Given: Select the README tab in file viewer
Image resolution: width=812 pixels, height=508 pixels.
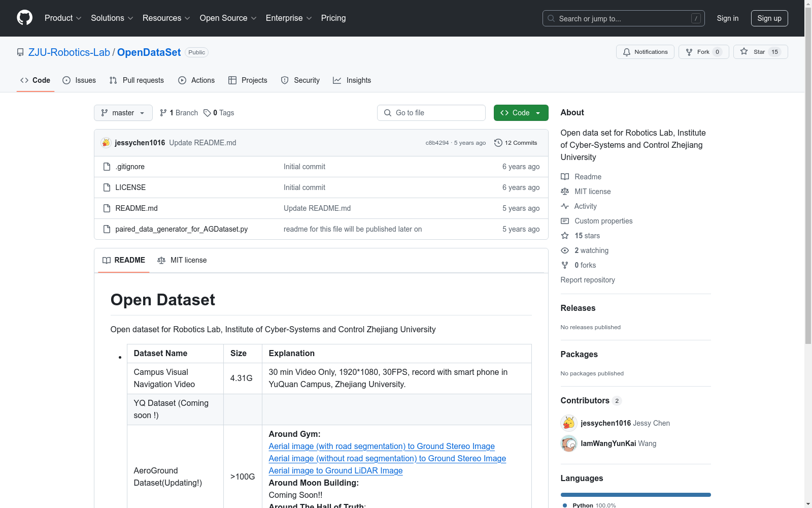Looking at the screenshot, I should (124, 260).
